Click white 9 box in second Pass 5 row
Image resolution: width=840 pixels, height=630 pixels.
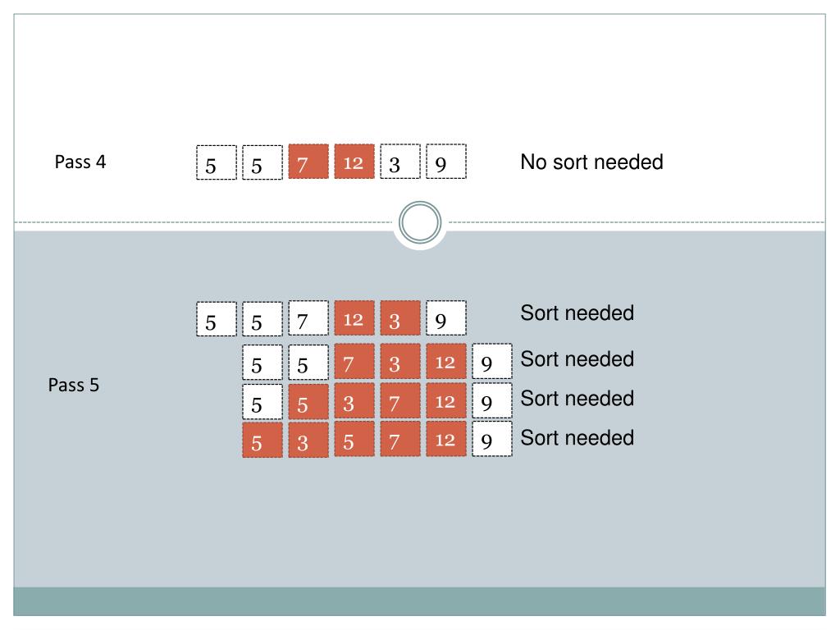point(492,362)
